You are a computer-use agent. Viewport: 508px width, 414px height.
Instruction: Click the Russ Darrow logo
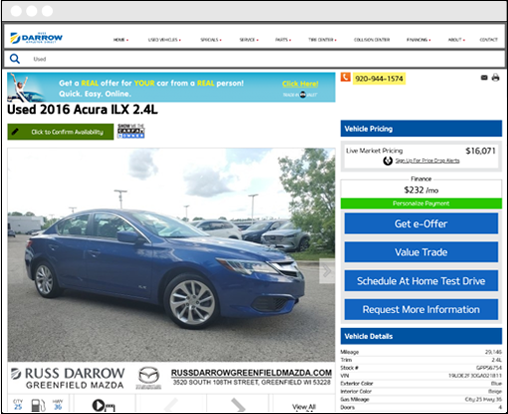click(36, 38)
